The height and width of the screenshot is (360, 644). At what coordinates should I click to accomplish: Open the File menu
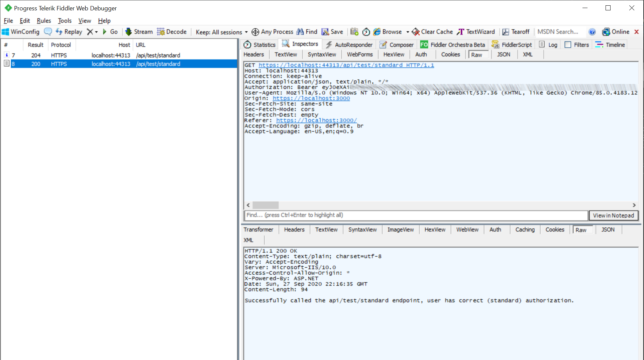(8, 21)
